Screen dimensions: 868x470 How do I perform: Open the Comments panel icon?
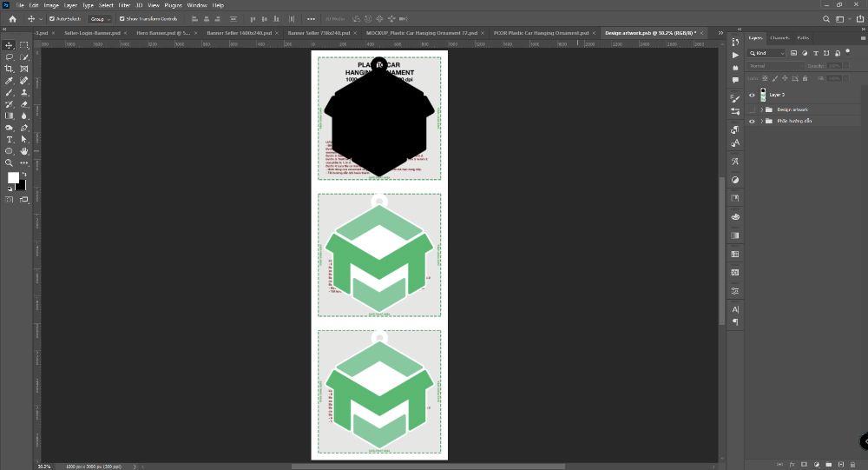tap(735, 80)
